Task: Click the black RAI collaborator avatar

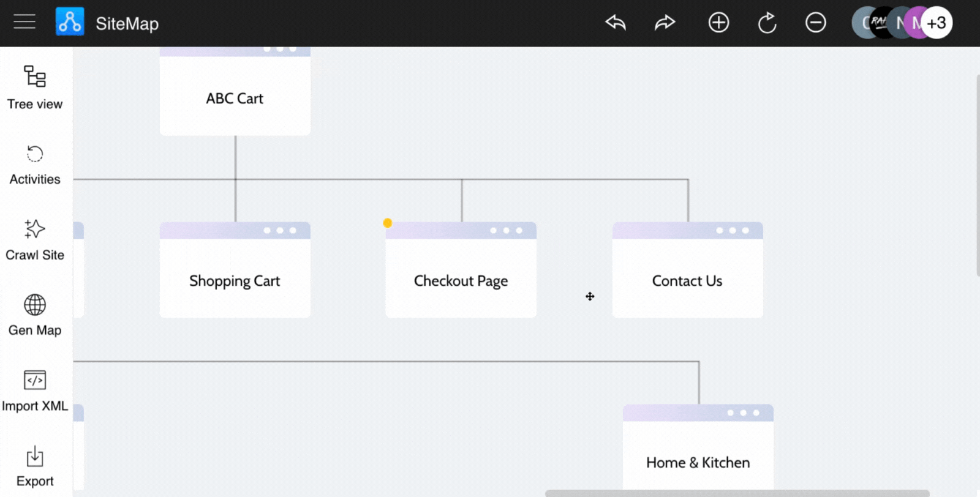Action: 881,23
